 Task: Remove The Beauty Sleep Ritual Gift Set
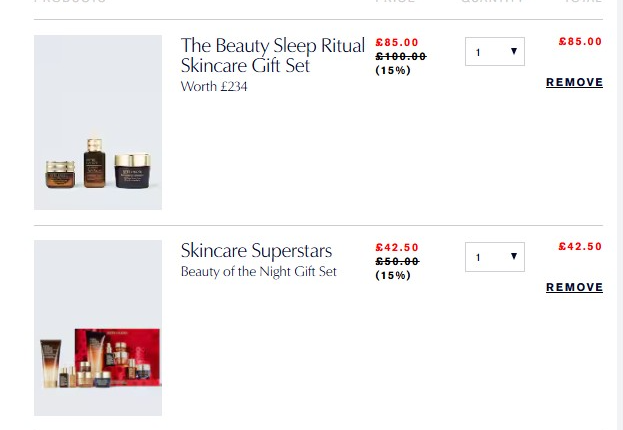tap(574, 82)
